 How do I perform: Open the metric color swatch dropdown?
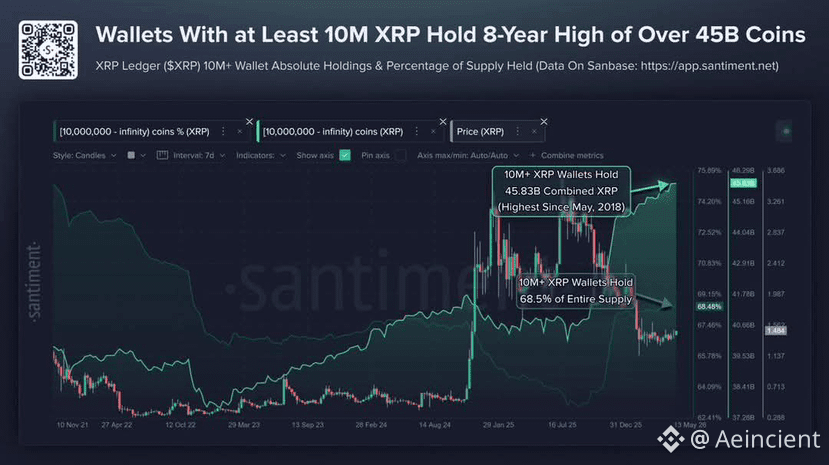[x=131, y=155]
